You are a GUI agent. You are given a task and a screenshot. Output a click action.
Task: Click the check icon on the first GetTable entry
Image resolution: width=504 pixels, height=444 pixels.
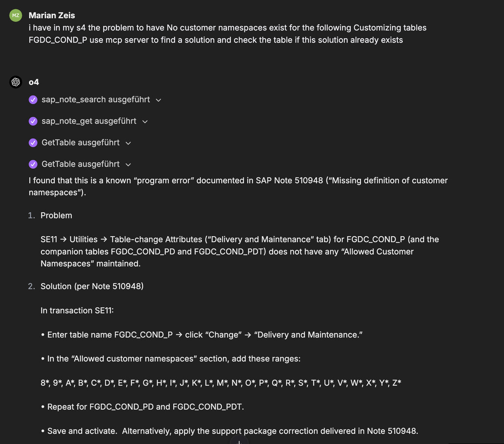[x=33, y=143]
